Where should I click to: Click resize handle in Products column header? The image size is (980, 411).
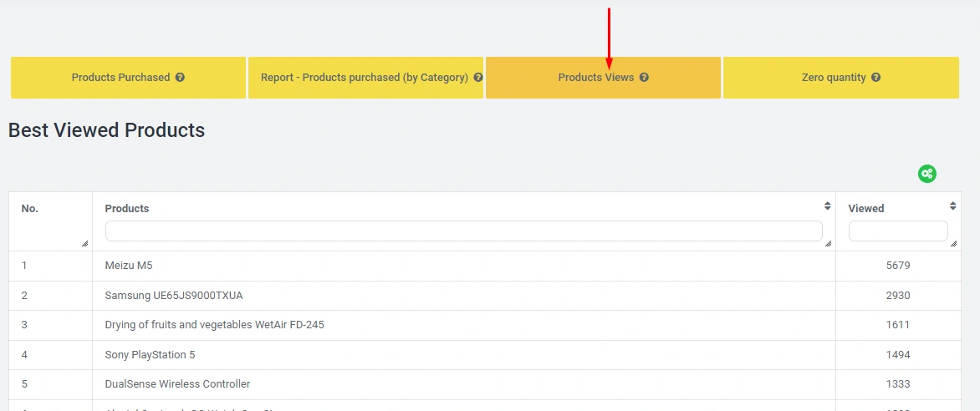tap(828, 243)
